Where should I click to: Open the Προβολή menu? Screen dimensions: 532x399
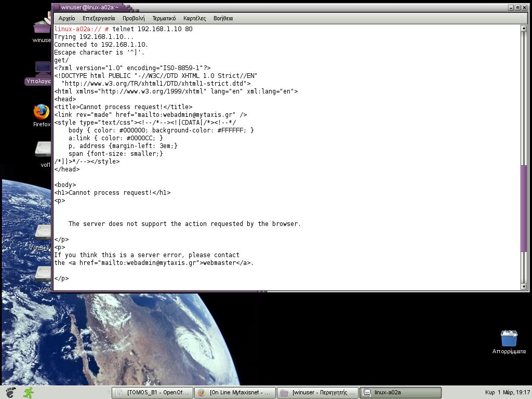[x=134, y=18]
